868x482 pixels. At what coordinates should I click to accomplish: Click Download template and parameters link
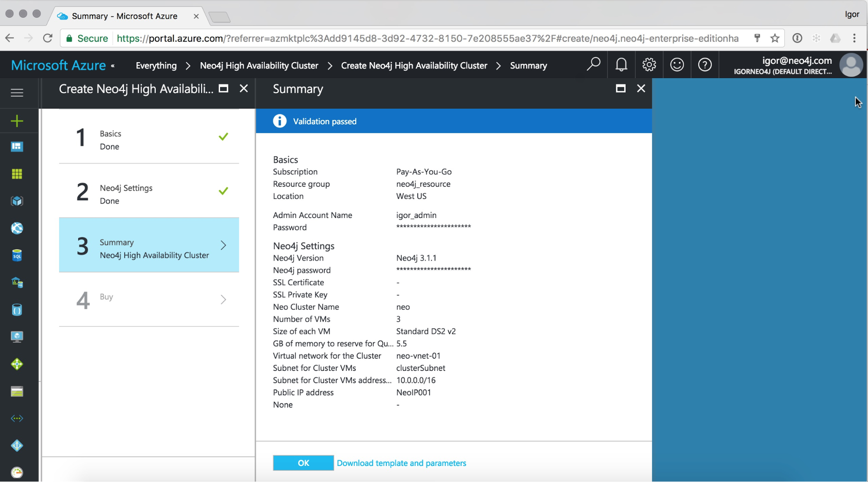pyautogui.click(x=402, y=463)
